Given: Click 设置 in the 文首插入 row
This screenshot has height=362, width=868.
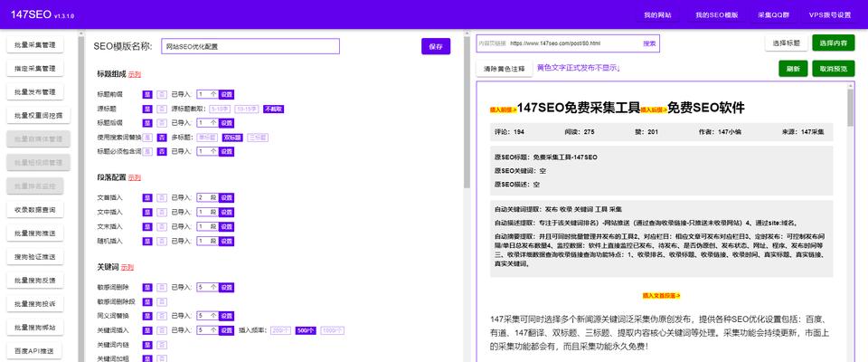Looking at the screenshot, I should coord(226,197).
